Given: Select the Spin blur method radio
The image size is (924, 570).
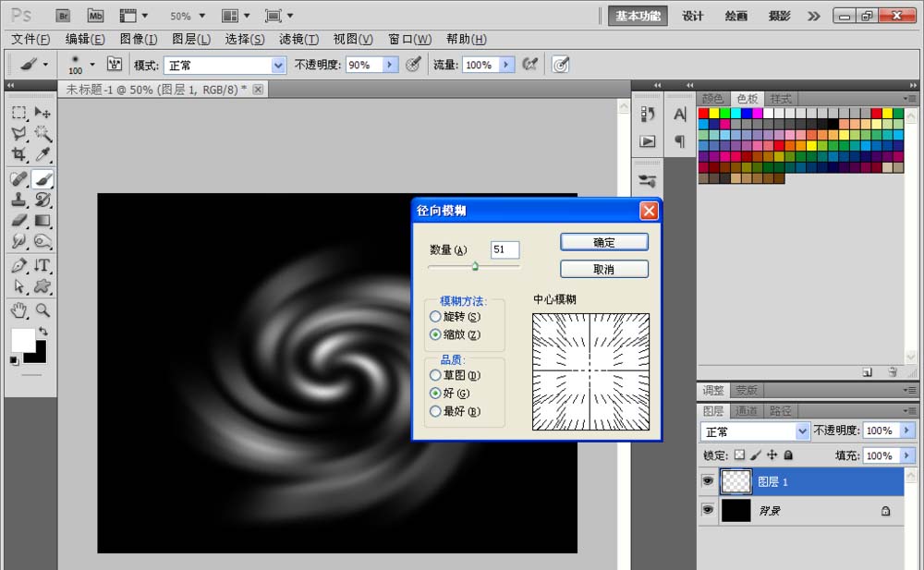Looking at the screenshot, I should 435,317.
